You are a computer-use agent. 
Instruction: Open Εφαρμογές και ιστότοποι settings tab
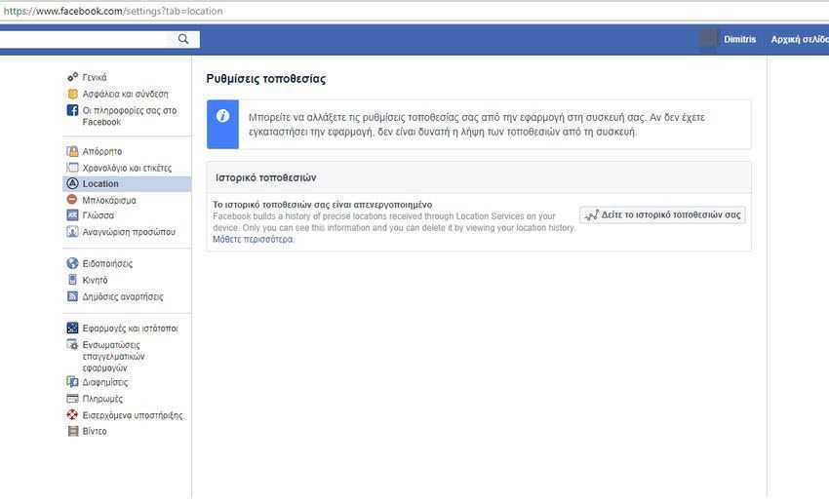(130, 329)
